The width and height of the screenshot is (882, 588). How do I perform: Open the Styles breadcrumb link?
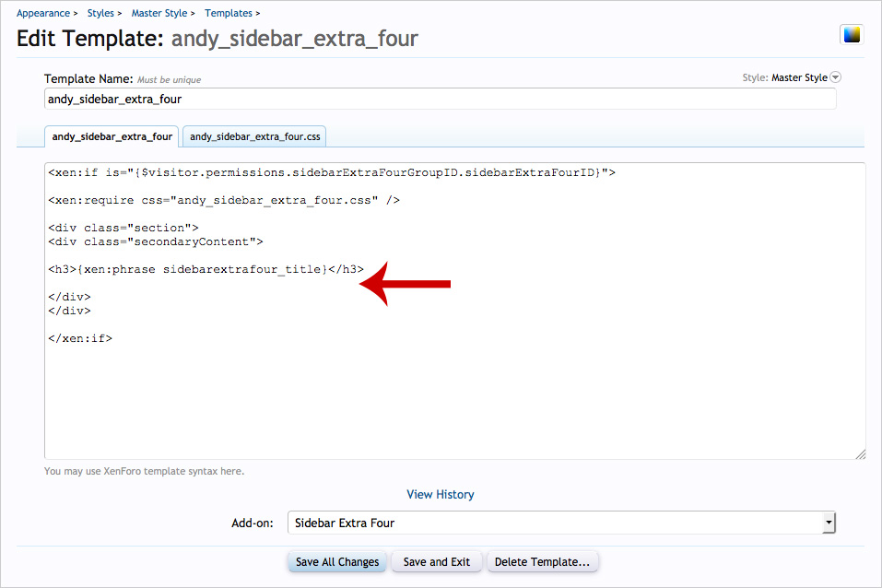click(x=100, y=13)
